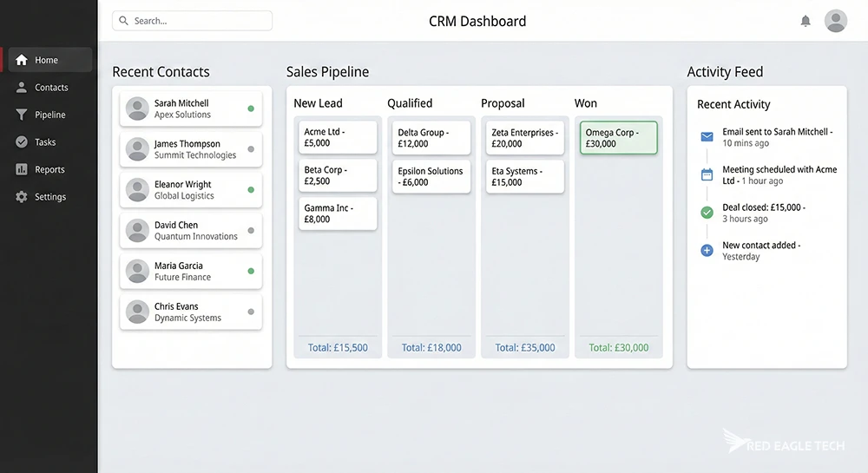Screen dimensions: 868x473
Task: Focus the Search input field
Action: [x=192, y=21]
